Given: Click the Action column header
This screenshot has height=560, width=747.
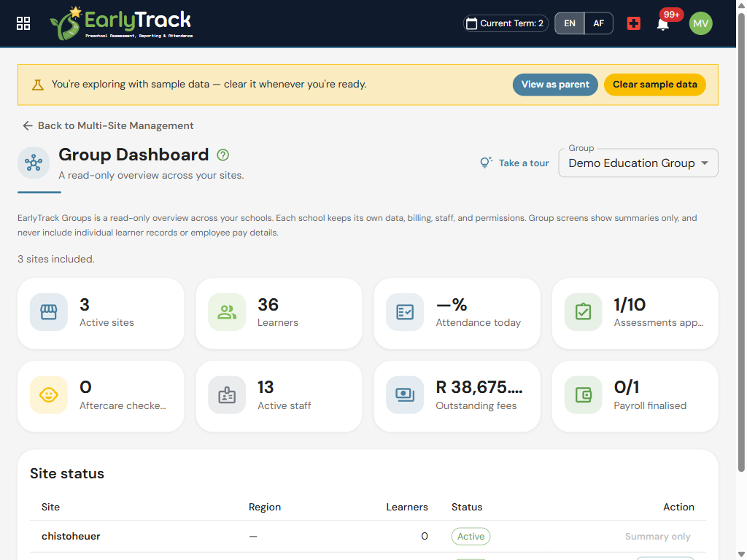Looking at the screenshot, I should tap(679, 507).
